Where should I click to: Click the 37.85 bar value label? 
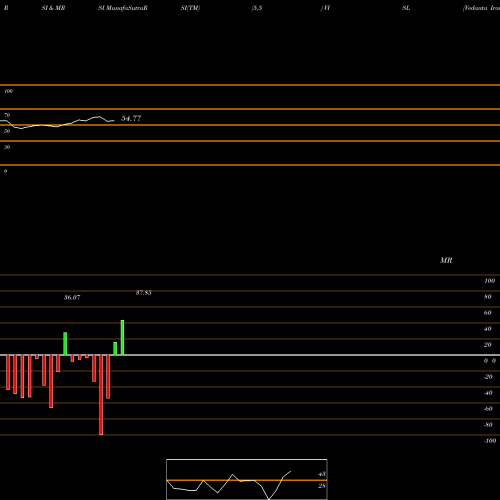point(144,293)
